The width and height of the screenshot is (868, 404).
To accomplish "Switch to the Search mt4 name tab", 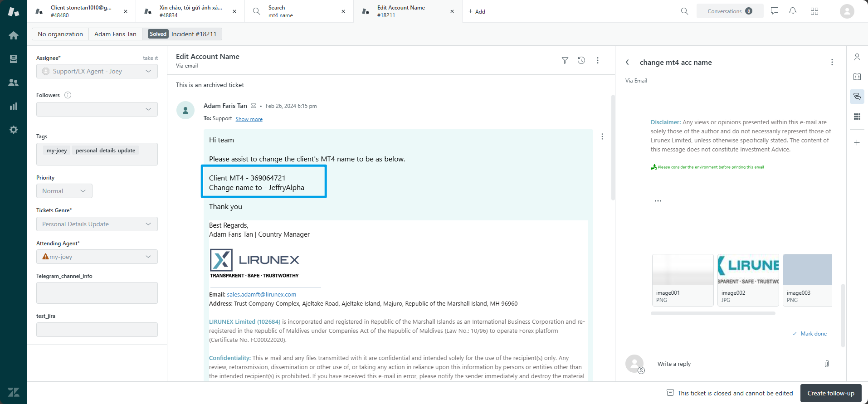I will click(295, 11).
